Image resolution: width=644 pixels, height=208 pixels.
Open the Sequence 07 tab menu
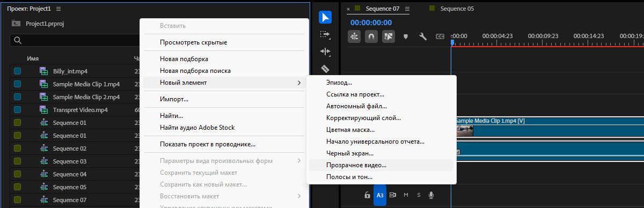tap(407, 9)
